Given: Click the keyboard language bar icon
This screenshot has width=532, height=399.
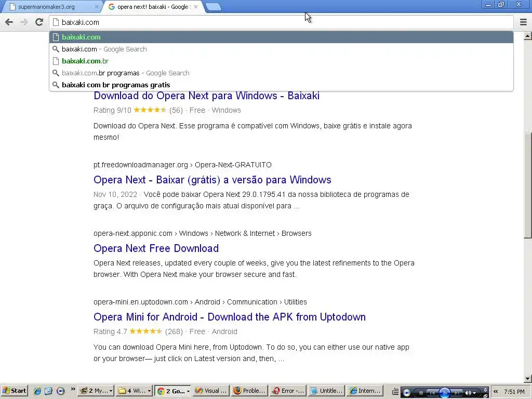Looking at the screenshot, I should click(395, 392).
